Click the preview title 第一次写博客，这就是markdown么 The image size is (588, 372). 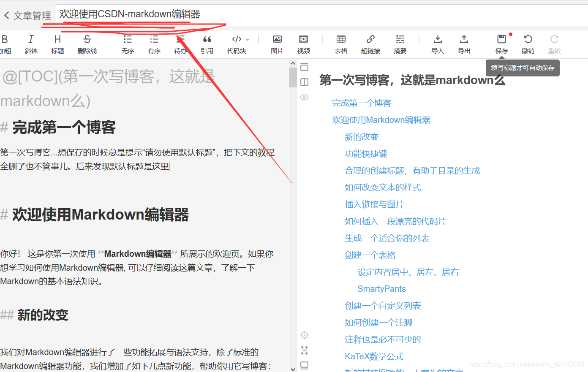(x=412, y=80)
